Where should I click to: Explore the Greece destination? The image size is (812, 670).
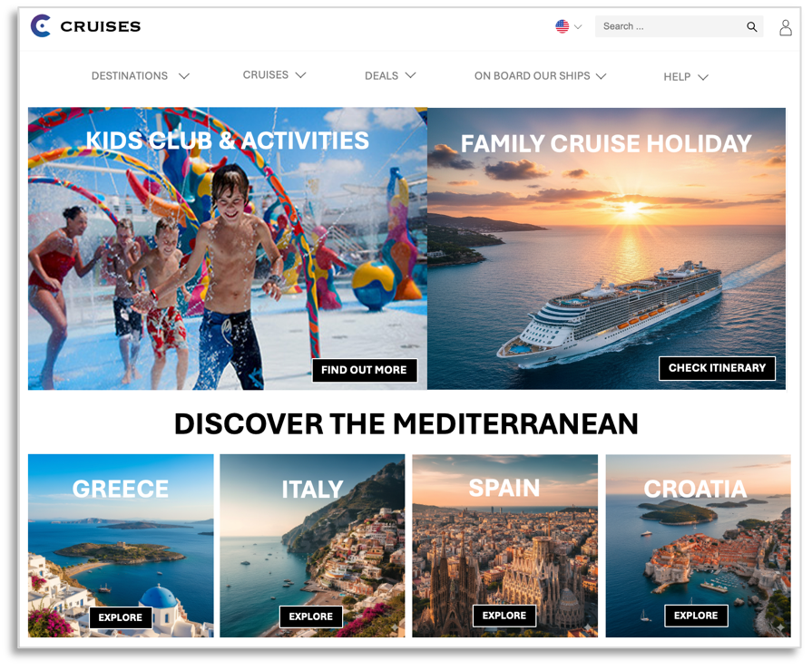120,617
